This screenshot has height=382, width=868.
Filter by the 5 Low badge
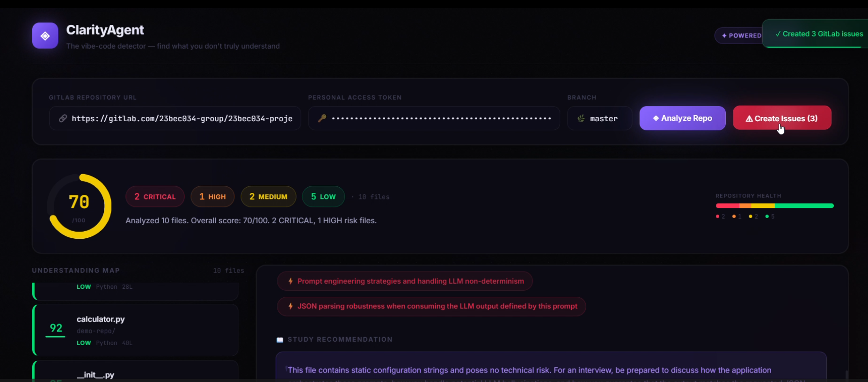coord(323,197)
